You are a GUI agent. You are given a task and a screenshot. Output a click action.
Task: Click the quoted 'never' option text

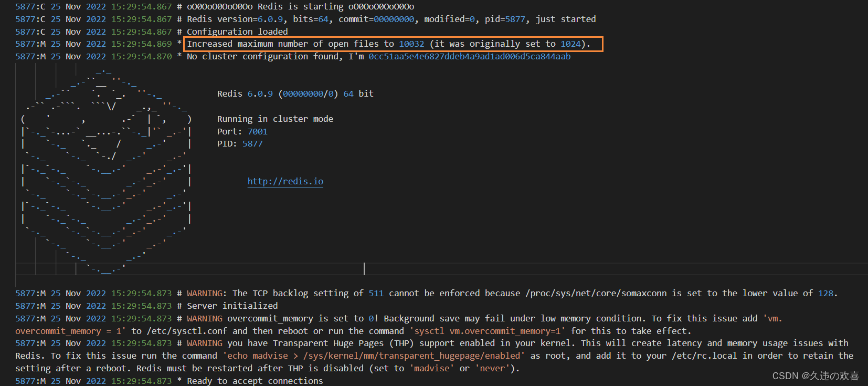[492, 368]
